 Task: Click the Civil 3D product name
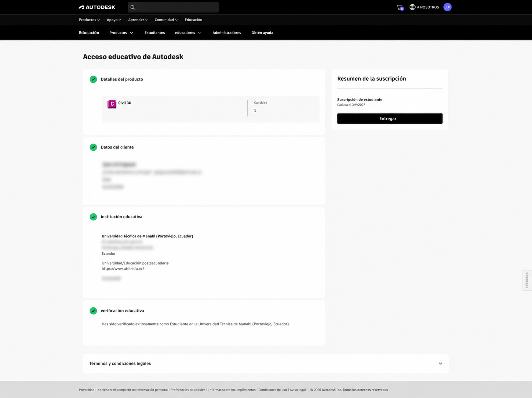click(125, 103)
